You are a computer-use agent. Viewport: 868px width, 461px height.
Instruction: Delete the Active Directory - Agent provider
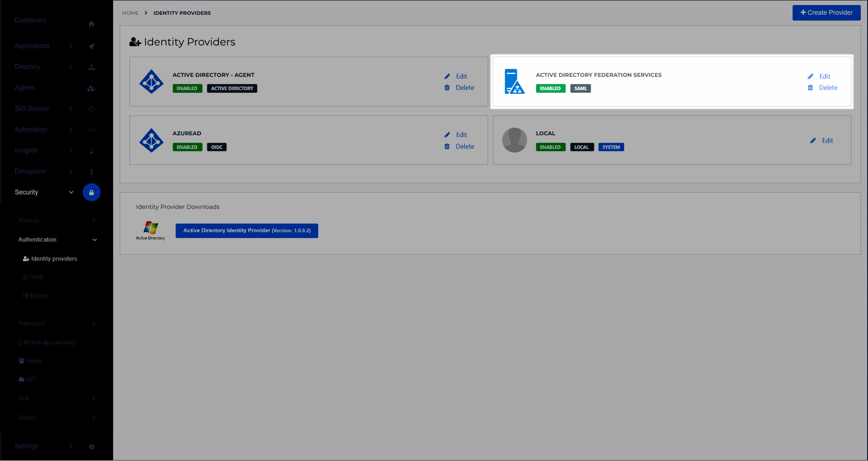465,88
